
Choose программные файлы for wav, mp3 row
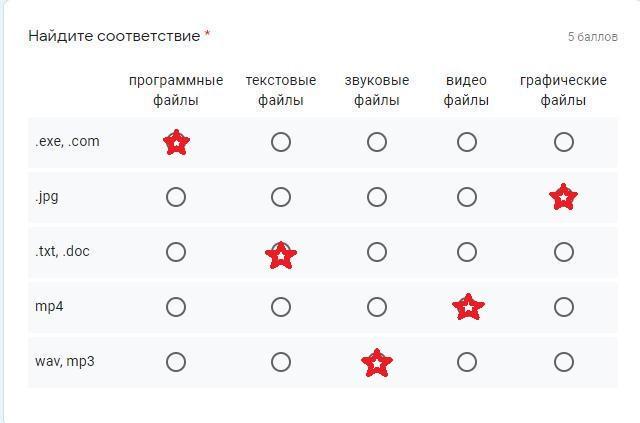pos(176,362)
